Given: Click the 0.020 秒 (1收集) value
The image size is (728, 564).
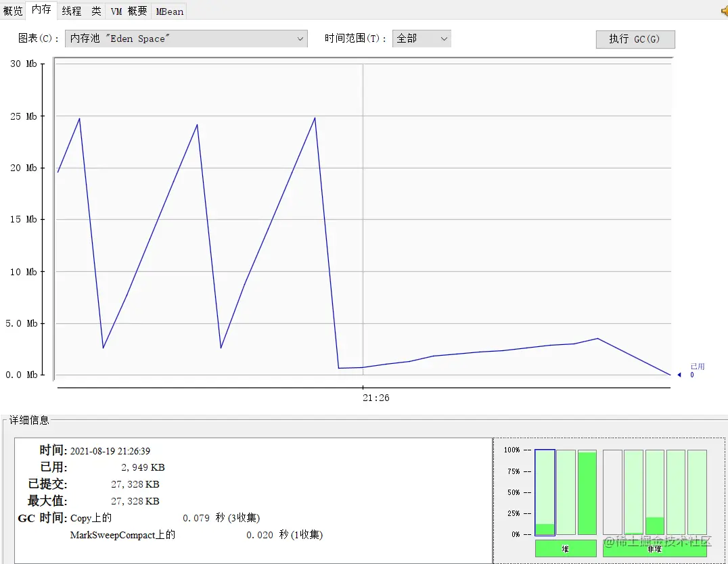Looking at the screenshot, I should tap(284, 535).
